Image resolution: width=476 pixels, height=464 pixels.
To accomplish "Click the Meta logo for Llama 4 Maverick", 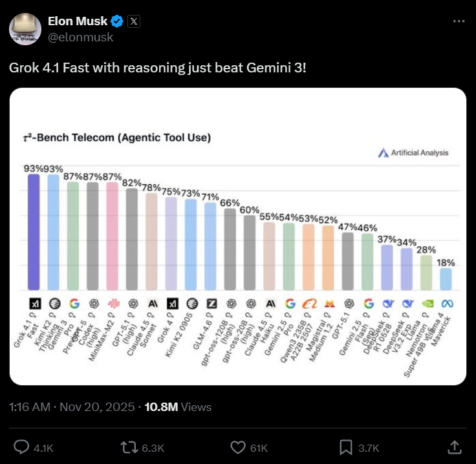I will [447, 303].
